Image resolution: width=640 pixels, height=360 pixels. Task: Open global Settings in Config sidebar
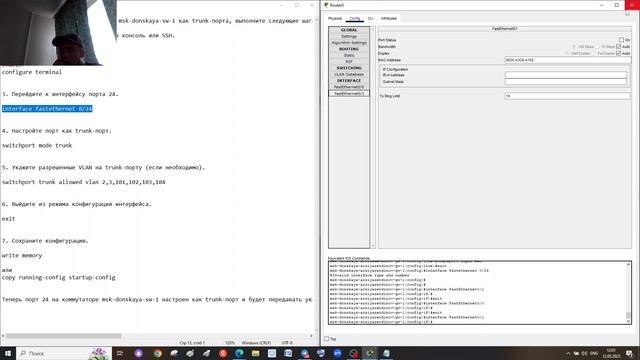coord(349,36)
